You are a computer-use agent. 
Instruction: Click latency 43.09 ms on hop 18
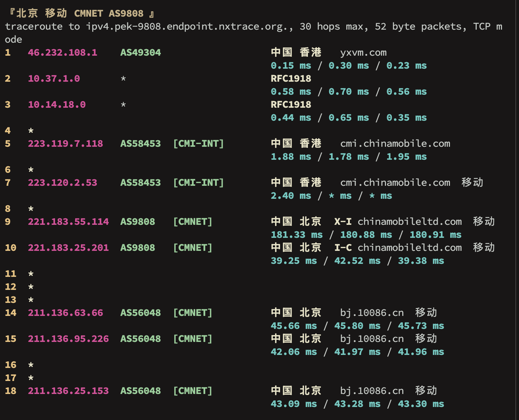[x=294, y=404]
